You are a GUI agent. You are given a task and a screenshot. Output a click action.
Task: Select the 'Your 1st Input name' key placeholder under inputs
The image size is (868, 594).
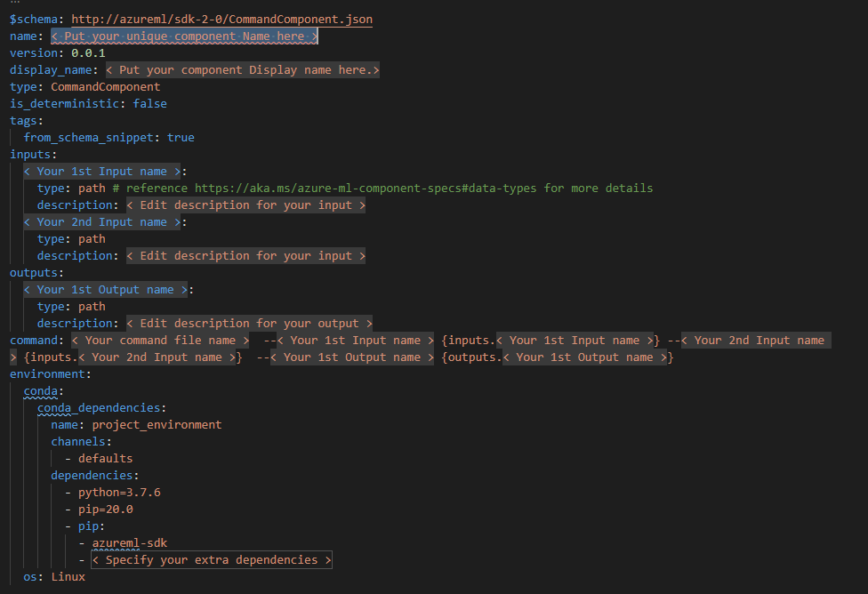(x=102, y=172)
